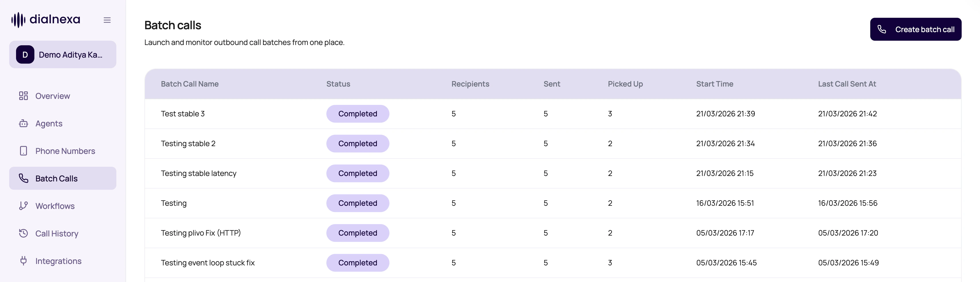980x282 pixels.
Task: Click the dialnexa waveform logo icon
Action: 18,20
